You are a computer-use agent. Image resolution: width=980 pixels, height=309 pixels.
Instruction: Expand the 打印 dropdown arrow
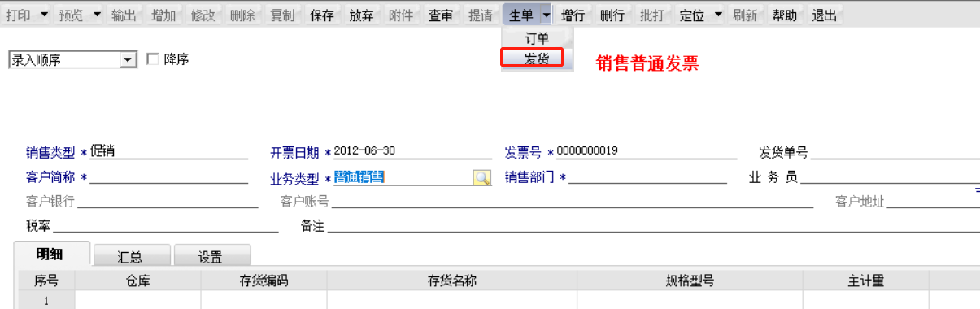coord(44,15)
